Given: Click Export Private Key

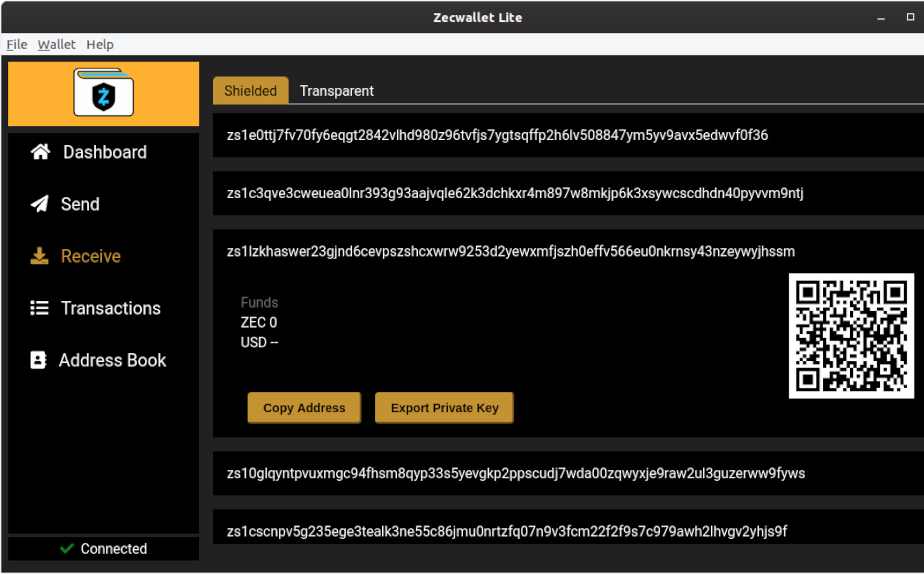Looking at the screenshot, I should click(x=444, y=407).
